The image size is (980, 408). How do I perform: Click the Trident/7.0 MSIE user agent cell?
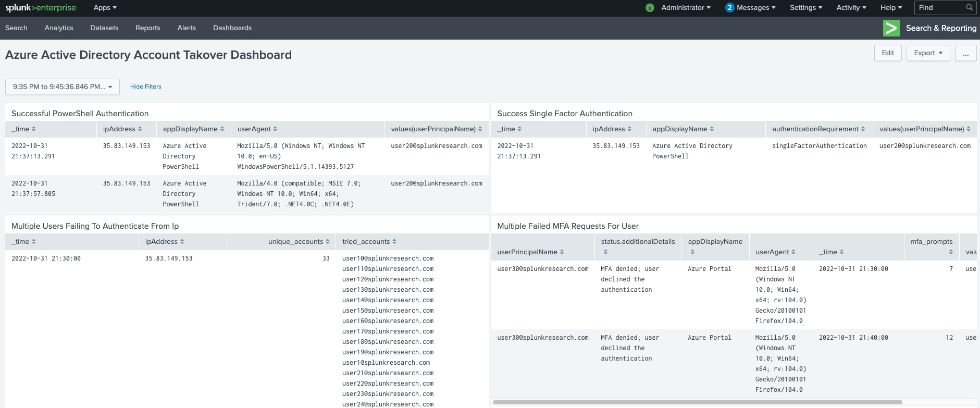click(x=299, y=194)
